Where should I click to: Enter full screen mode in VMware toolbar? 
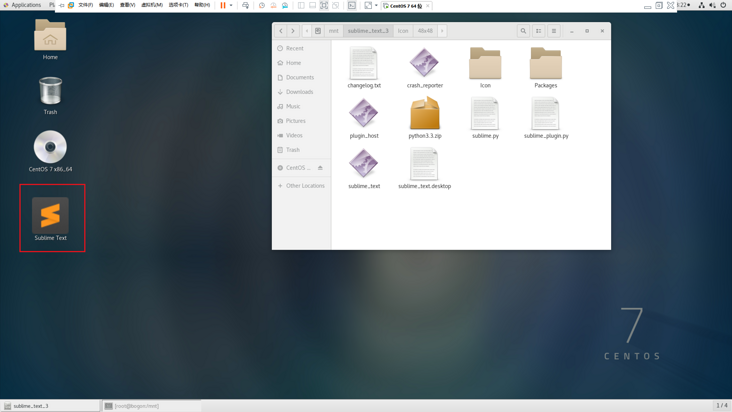324,5
